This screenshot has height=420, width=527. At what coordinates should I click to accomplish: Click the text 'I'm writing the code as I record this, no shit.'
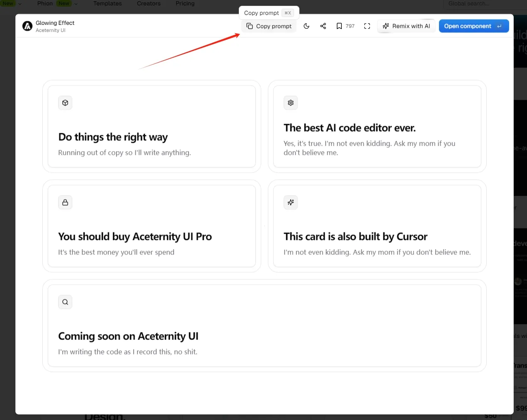(x=128, y=352)
